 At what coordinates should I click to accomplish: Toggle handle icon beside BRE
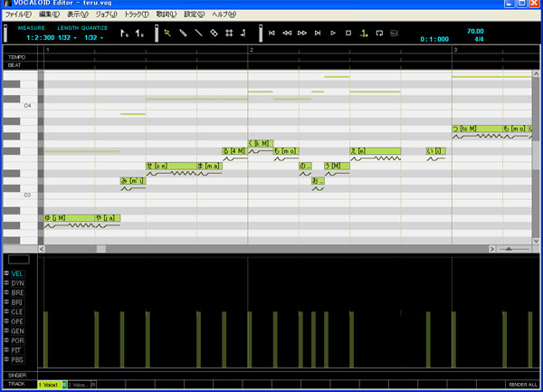pyautogui.click(x=6, y=292)
